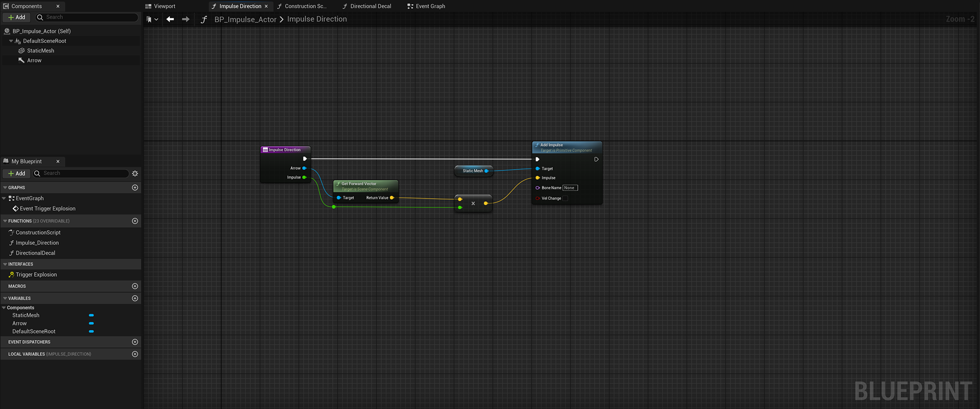Screen dimensions: 980x409
Task: Collapse the FUNCTIONS section
Action: 5,221
